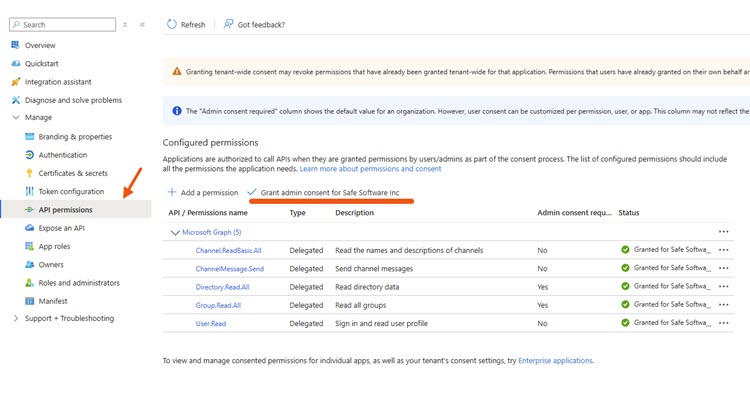Click the Refresh circular arrow icon

pyautogui.click(x=172, y=24)
